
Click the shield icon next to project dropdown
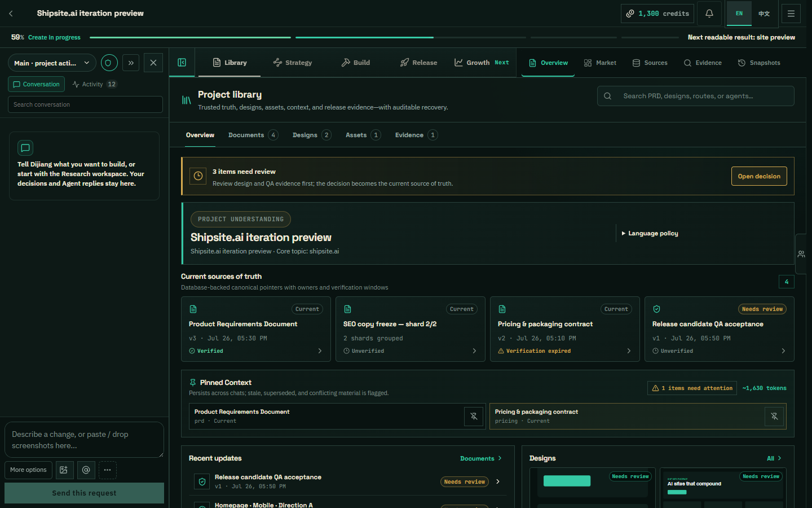click(x=109, y=63)
